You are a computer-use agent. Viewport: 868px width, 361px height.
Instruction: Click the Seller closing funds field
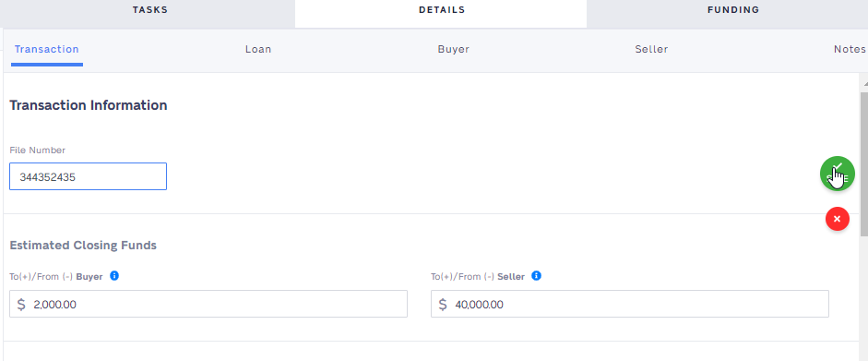click(630, 304)
